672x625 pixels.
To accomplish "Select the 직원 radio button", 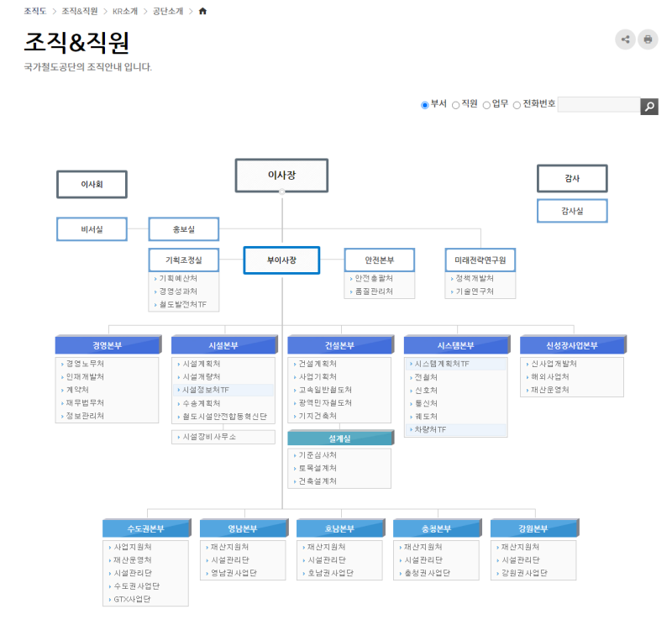I will 456,105.
